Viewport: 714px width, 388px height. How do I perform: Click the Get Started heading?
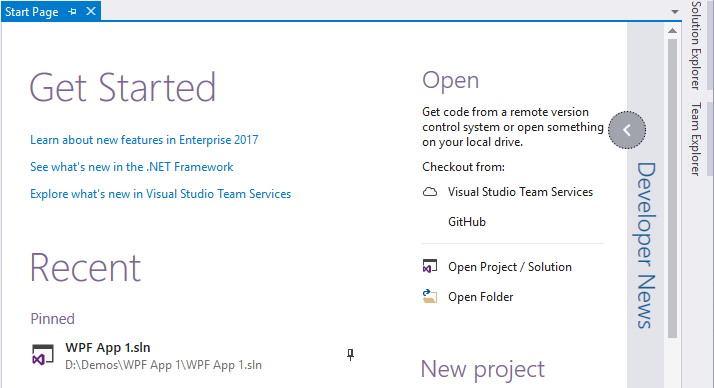click(123, 87)
